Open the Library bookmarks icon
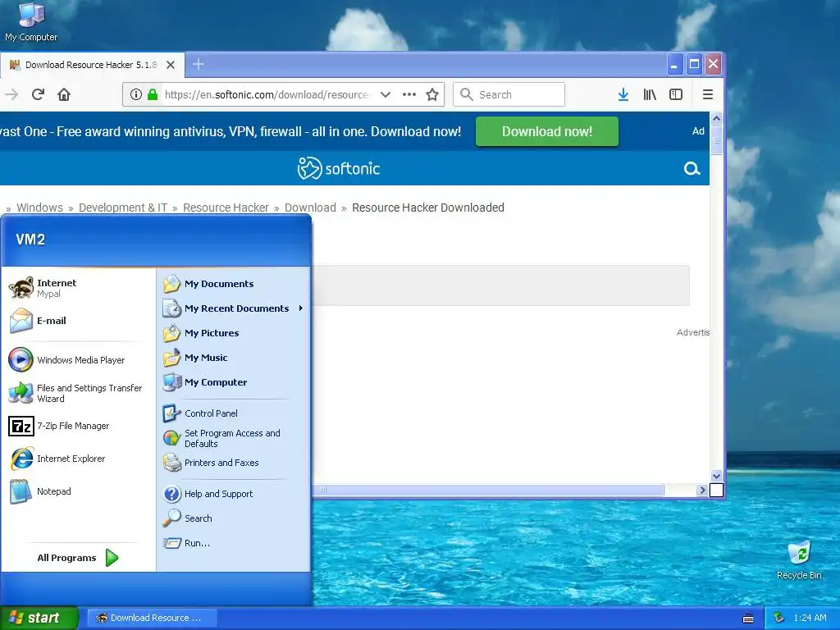 point(650,95)
